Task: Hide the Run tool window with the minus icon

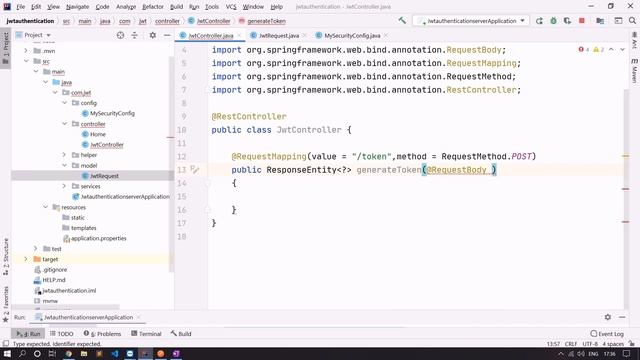Action: pyautogui.click(x=622, y=317)
